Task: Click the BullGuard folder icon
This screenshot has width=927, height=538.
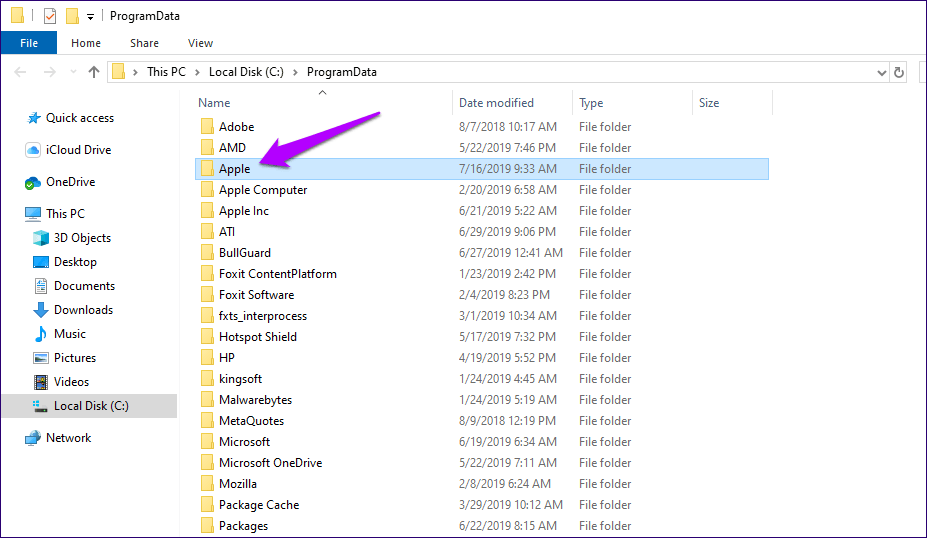Action: click(207, 253)
